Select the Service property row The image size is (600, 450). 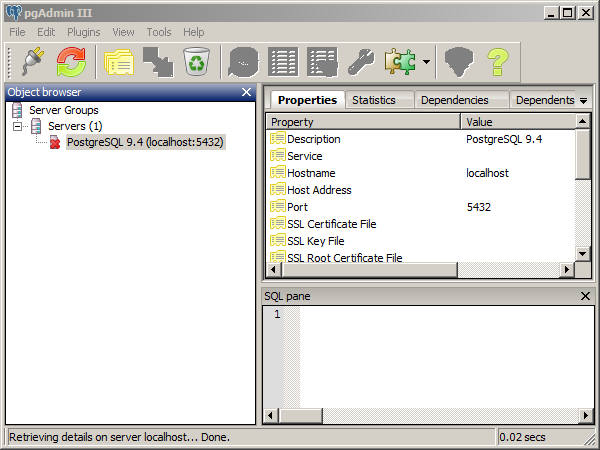[x=421, y=156]
